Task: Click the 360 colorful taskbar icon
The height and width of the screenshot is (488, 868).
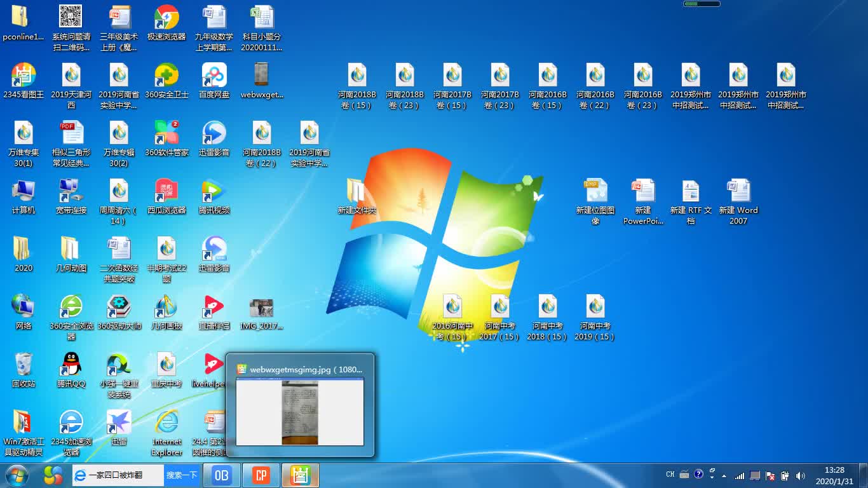Action: (x=53, y=475)
